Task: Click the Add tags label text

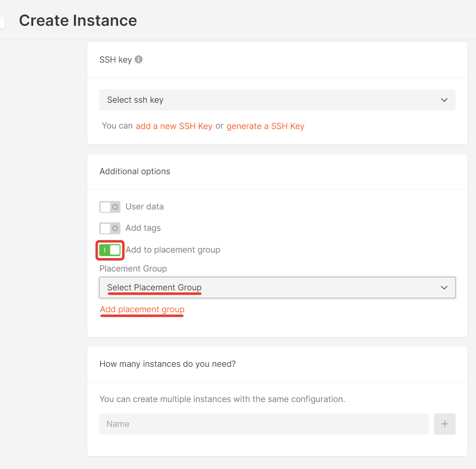Action: click(143, 228)
